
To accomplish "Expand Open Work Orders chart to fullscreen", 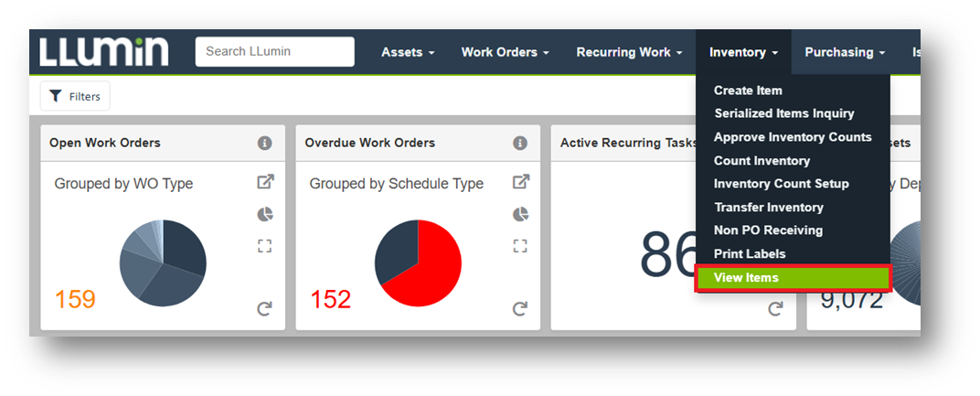I will (265, 245).
